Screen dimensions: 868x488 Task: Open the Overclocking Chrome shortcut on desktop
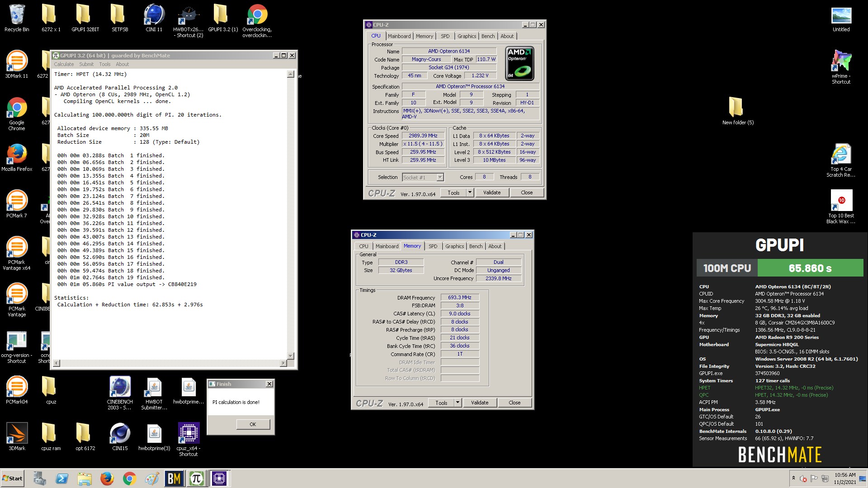(257, 21)
